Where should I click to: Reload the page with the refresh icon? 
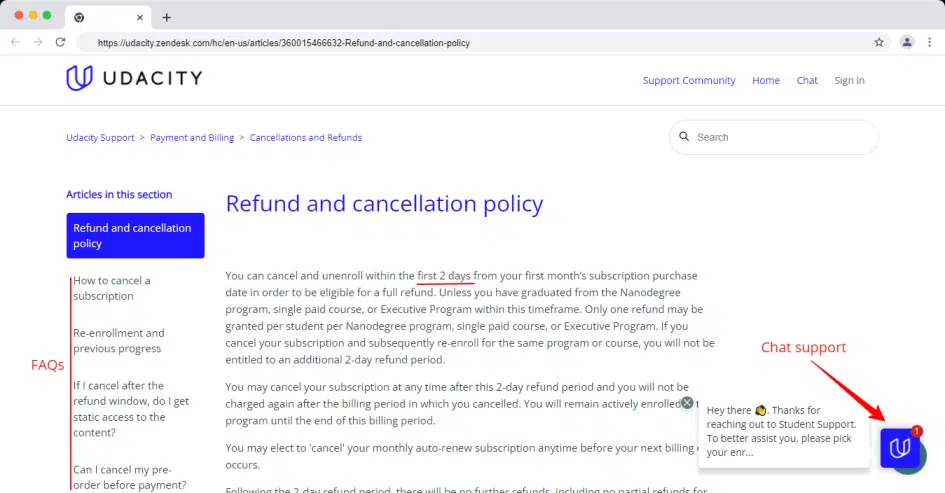[60, 42]
